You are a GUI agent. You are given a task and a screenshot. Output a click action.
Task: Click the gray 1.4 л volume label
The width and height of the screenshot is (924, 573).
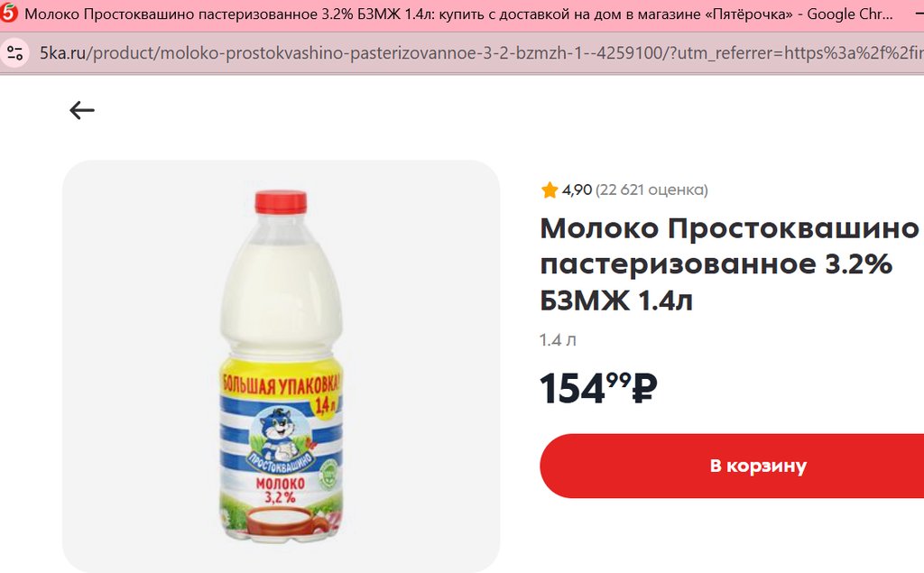click(558, 340)
